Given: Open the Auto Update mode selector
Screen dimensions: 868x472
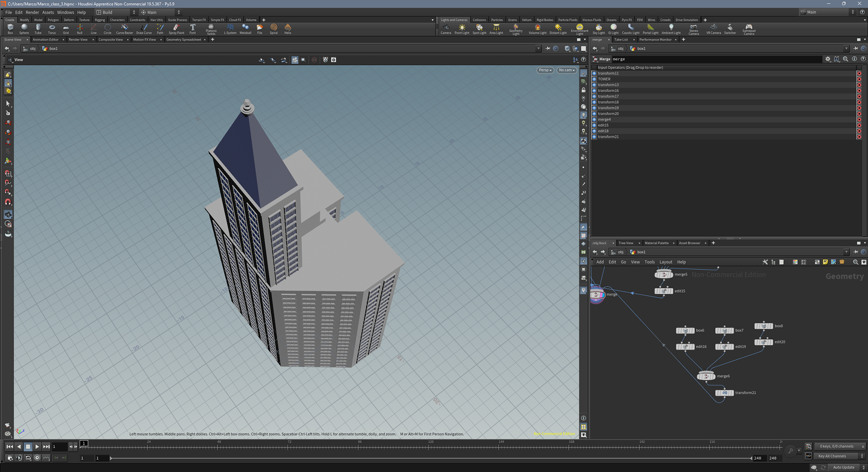Looking at the screenshot, I should coord(844,467).
